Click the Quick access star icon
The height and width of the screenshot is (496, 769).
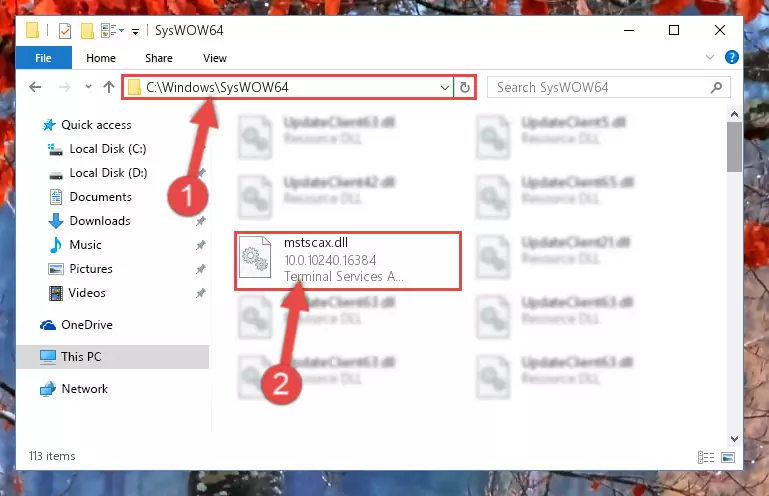point(49,125)
